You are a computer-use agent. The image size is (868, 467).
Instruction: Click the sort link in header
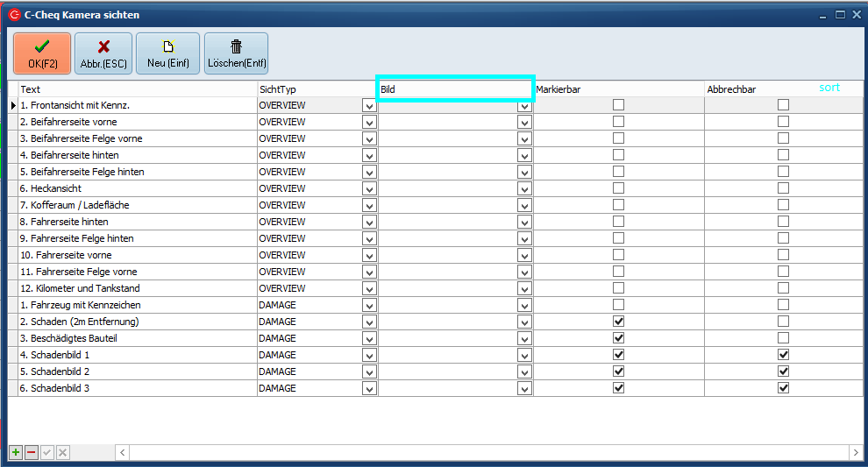coord(829,88)
